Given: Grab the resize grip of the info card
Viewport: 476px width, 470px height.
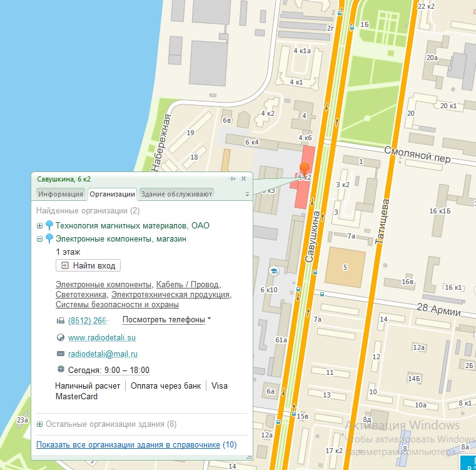Looking at the screenshot, I should tap(249, 457).
